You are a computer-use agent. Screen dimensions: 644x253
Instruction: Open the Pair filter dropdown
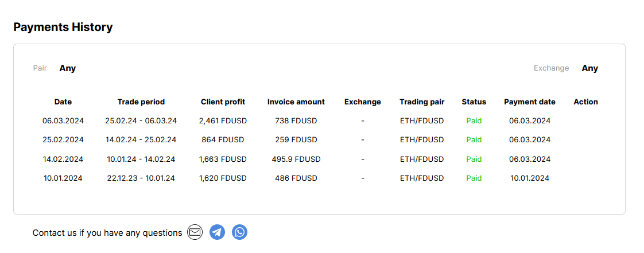[67, 68]
